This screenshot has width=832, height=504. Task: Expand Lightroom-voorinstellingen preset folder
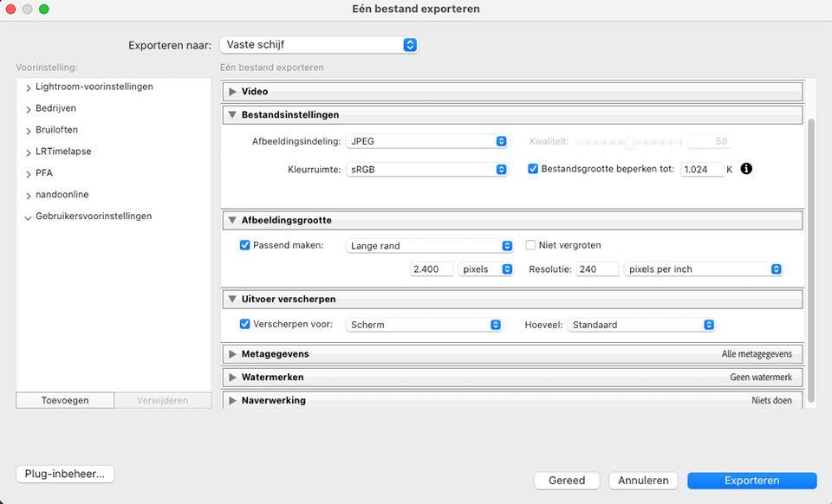tap(28, 88)
